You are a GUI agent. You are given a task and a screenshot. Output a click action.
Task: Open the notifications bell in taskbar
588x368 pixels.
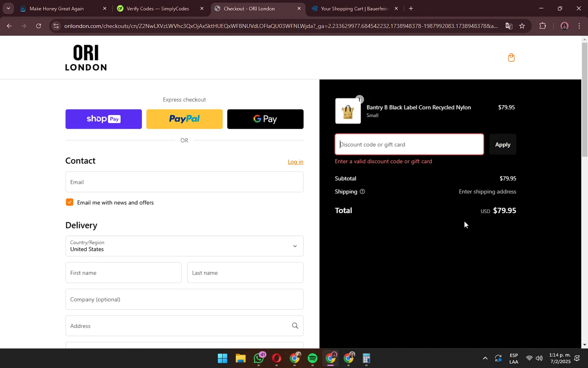[x=577, y=358]
